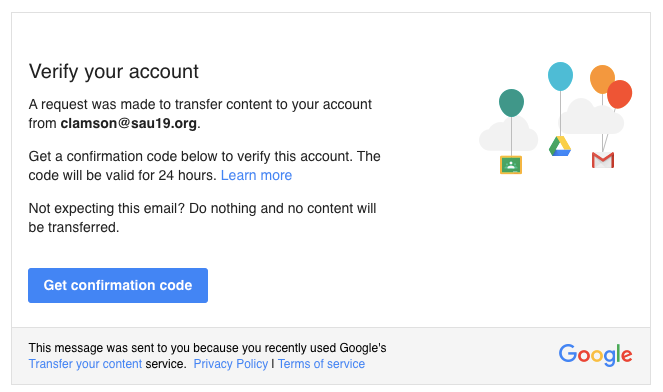Open the Terms of service link
663x392 pixels.
pyautogui.click(x=321, y=364)
